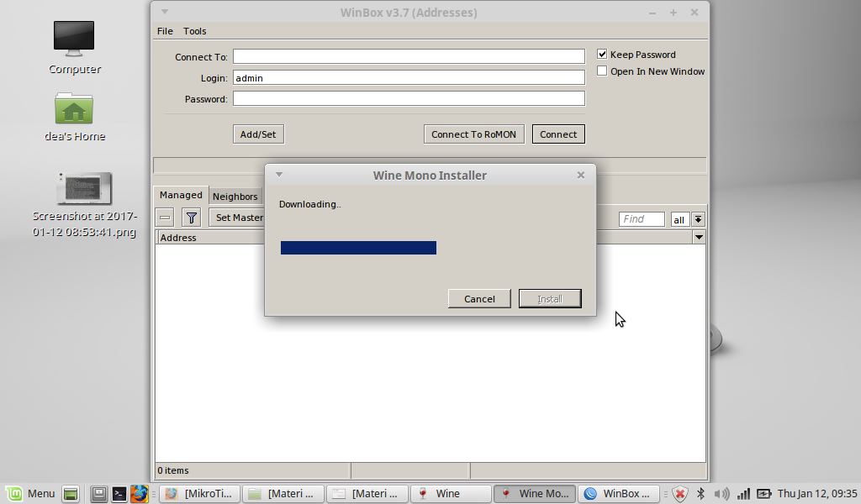Click the Set Master button
Image resolution: width=861 pixels, height=504 pixels.
coord(238,218)
